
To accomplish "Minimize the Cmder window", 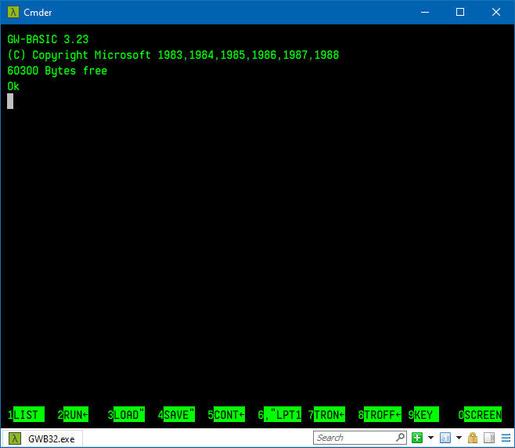I will tap(425, 12).
